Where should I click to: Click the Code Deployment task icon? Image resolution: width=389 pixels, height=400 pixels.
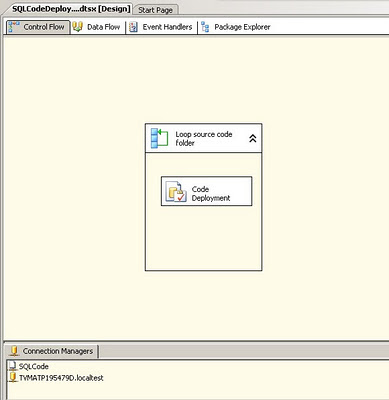(x=176, y=192)
